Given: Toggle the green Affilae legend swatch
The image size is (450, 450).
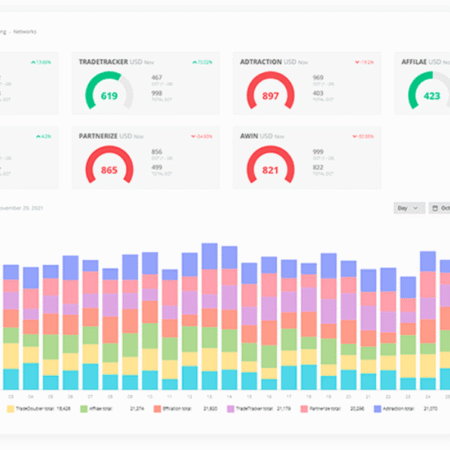Looking at the screenshot, I should (x=84, y=409).
